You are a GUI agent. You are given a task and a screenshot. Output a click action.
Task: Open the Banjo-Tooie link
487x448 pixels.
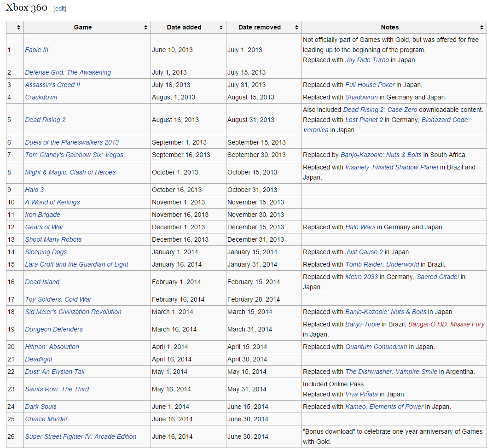[x=362, y=324]
